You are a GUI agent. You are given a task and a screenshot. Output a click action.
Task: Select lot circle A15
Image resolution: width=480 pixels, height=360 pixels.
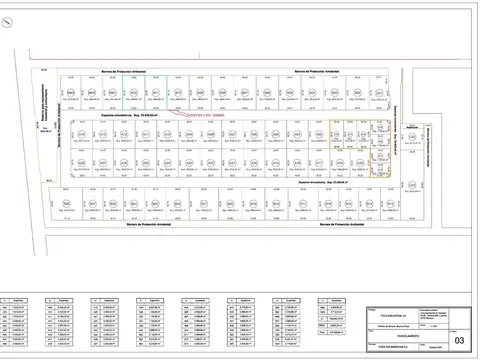click(x=360, y=163)
